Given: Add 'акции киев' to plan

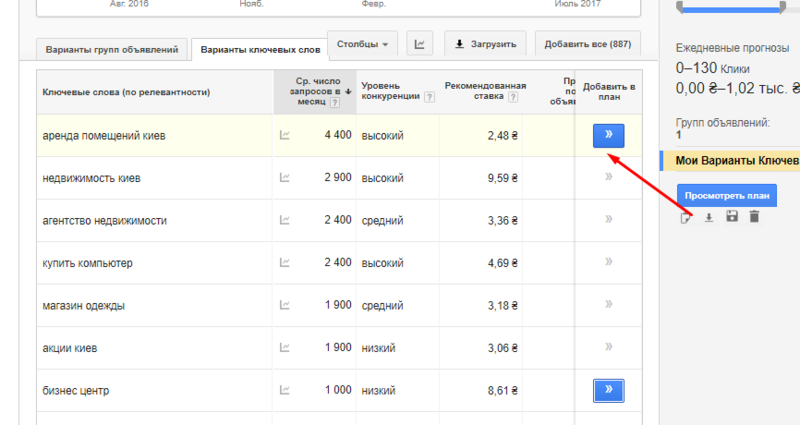Looking at the screenshot, I should click(x=608, y=347).
